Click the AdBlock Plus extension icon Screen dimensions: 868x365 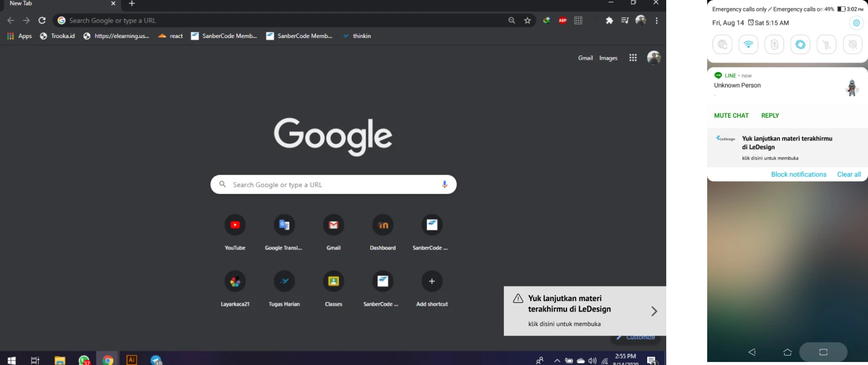pyautogui.click(x=562, y=20)
